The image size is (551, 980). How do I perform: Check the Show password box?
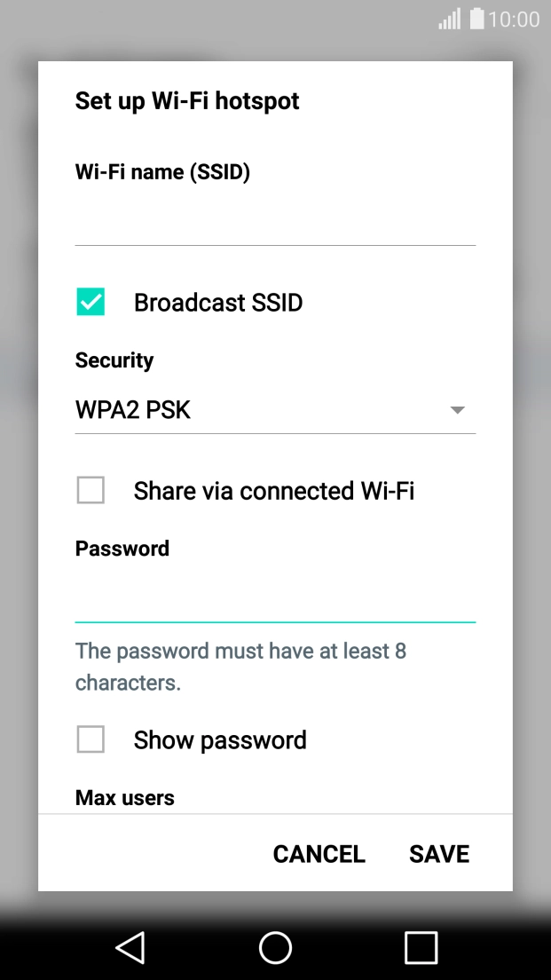[x=91, y=739]
